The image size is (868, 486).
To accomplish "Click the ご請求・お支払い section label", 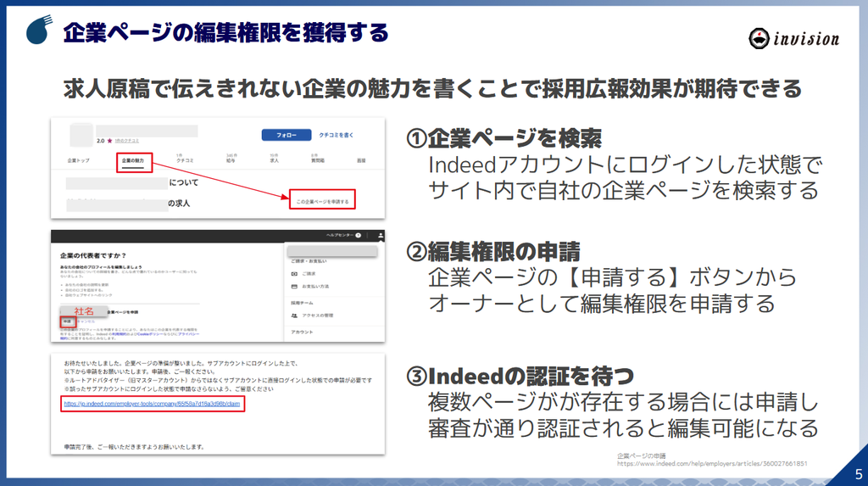I will point(309,261).
